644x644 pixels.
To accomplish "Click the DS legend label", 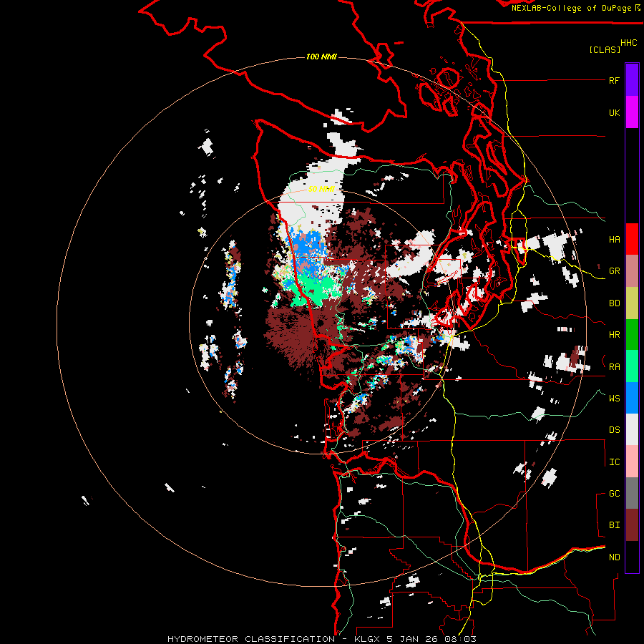I will pos(614,430).
